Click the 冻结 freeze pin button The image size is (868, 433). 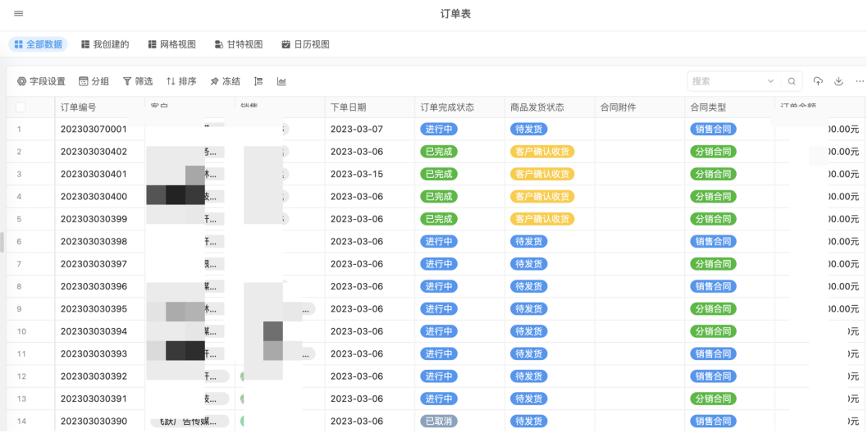click(x=226, y=81)
